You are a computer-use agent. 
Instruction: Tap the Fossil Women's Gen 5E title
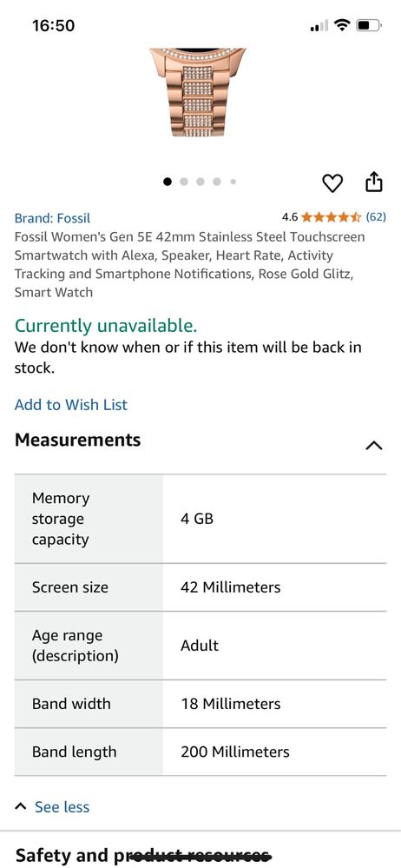coord(190,265)
